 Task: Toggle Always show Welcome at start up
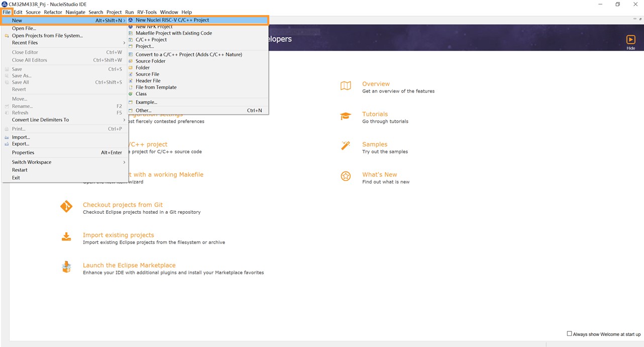pos(569,334)
